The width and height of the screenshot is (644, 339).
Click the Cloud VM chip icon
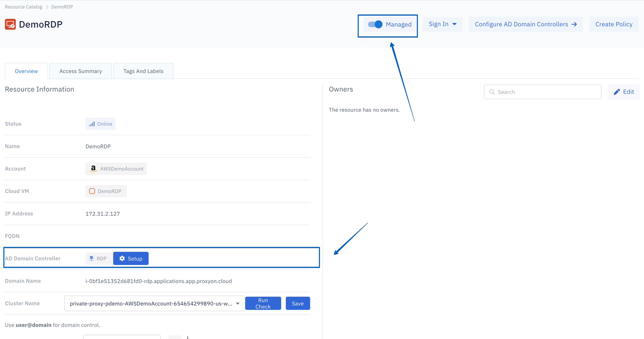click(92, 191)
